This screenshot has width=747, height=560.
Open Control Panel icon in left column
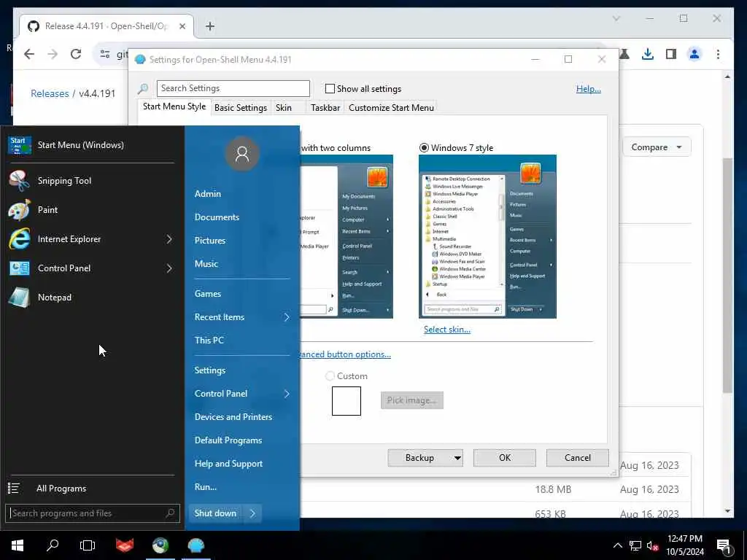(20, 268)
